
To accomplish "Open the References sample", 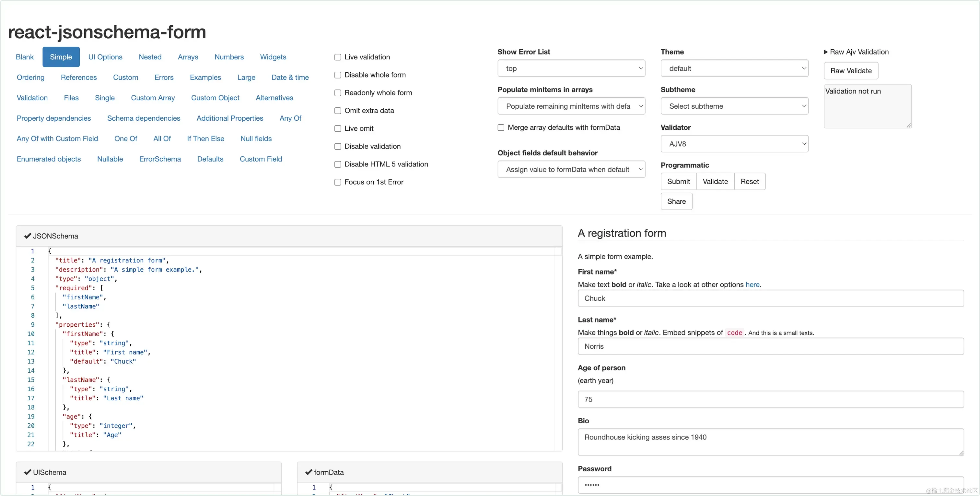I will tap(79, 77).
